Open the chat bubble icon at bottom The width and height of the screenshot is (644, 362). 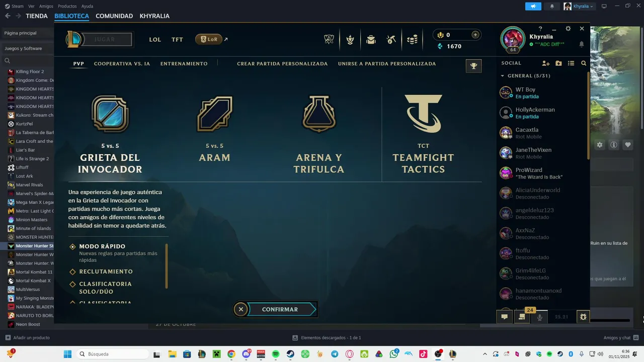pos(504,317)
